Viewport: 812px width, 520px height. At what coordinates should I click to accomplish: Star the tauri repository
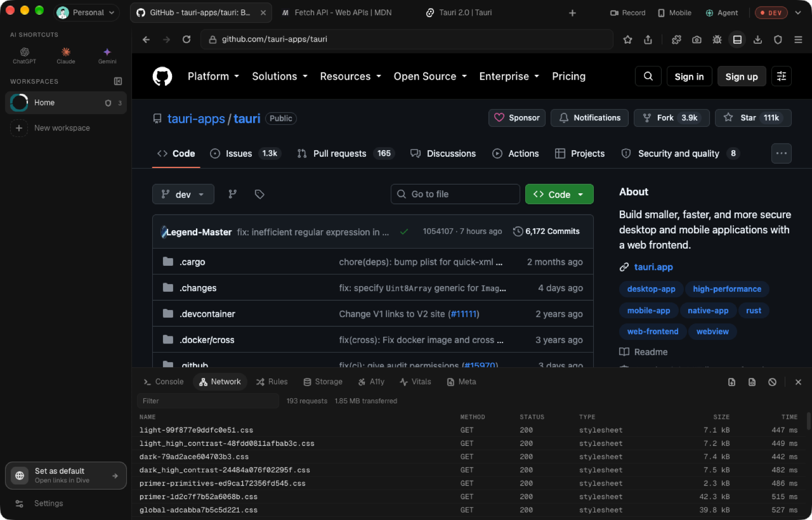click(753, 118)
